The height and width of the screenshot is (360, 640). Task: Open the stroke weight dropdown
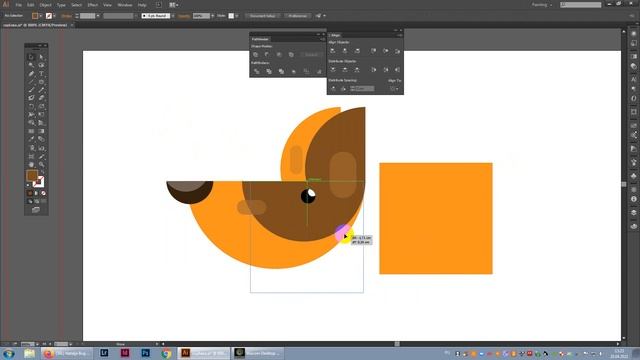(x=98, y=16)
